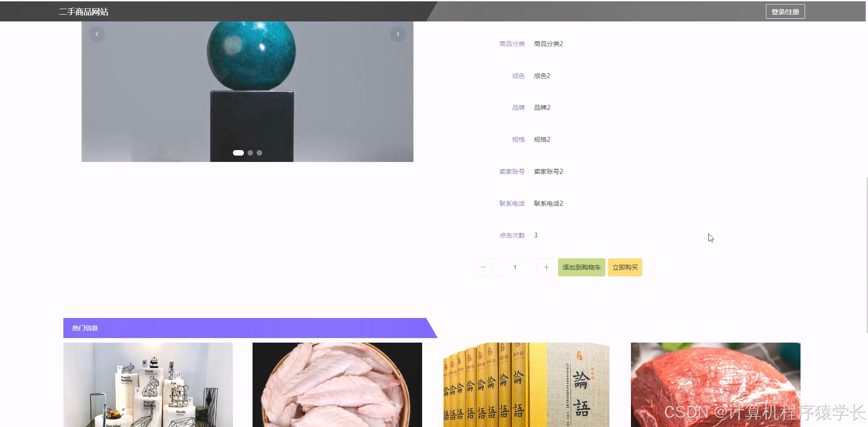Click the 联系电话 field label
The image size is (868, 427).
point(512,203)
